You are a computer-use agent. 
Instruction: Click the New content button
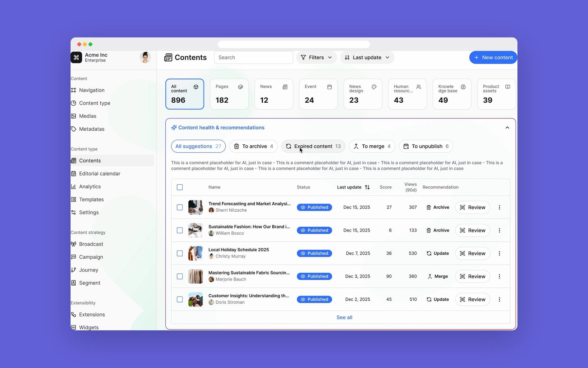(x=493, y=57)
